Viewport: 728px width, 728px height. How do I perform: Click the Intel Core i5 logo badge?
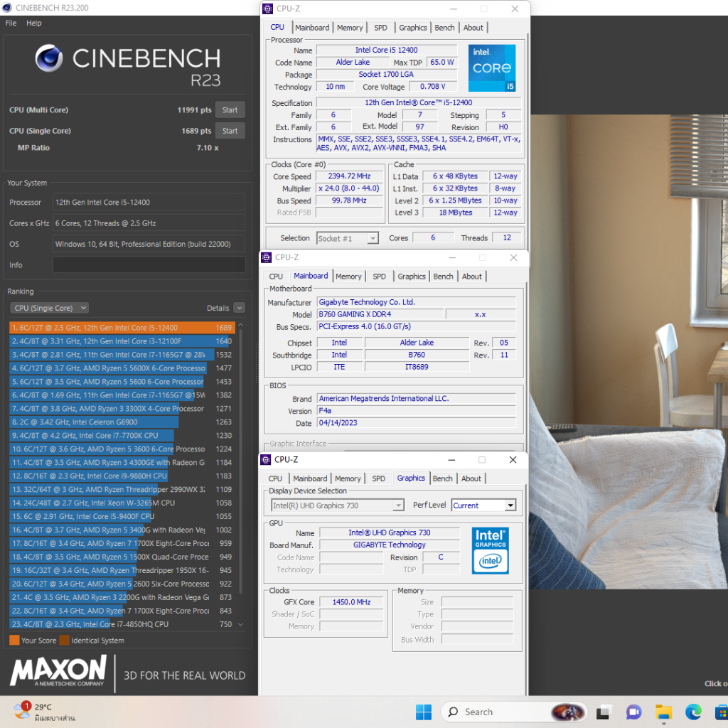(x=492, y=68)
